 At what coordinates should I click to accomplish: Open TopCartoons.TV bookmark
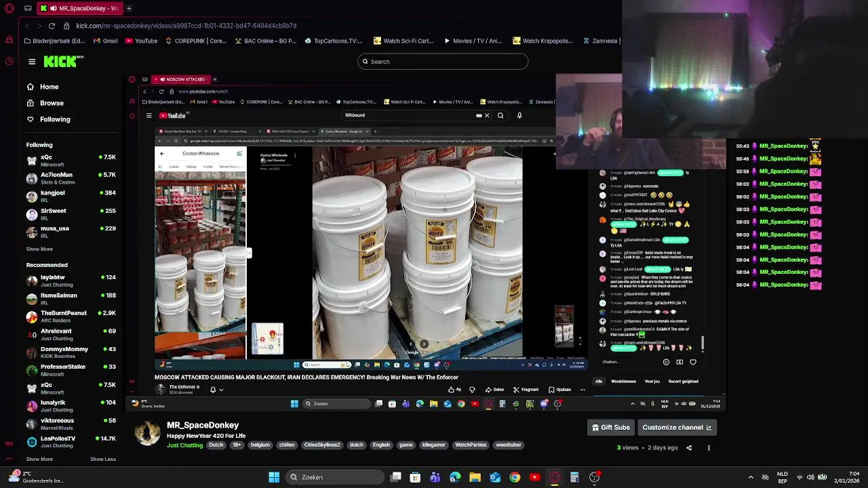333,41
